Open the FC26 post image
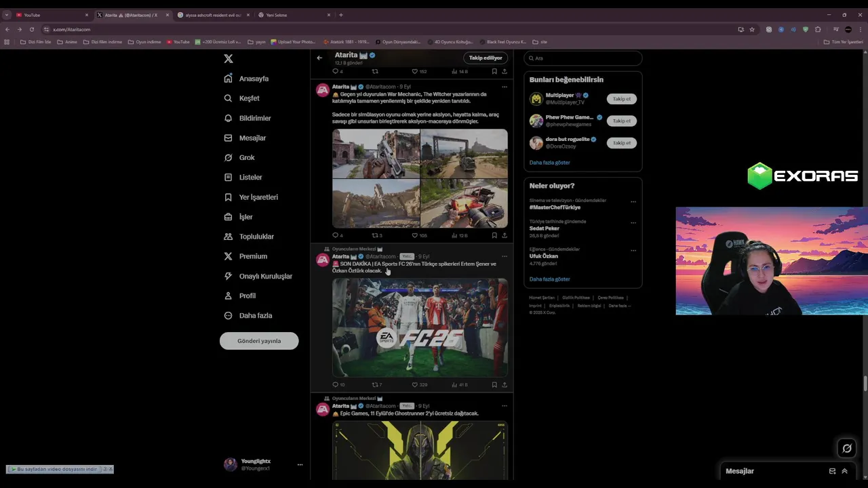This screenshot has height=488, width=868. pos(420,327)
